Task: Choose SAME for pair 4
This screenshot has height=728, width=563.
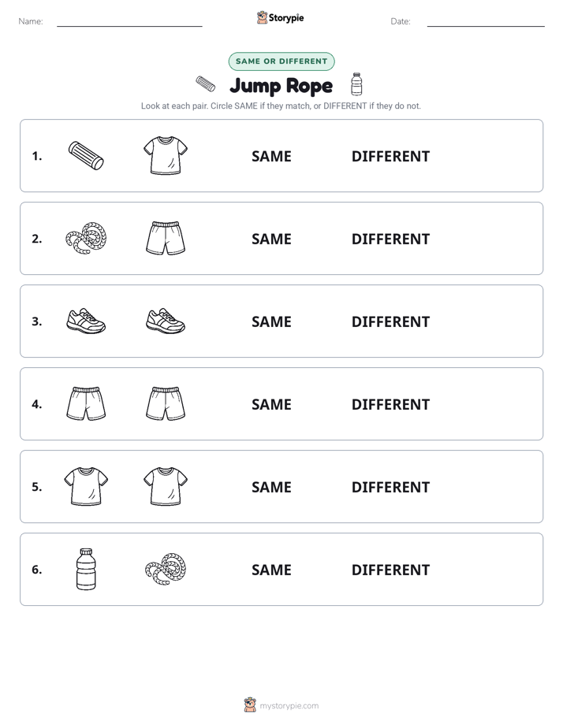Action: tap(271, 404)
